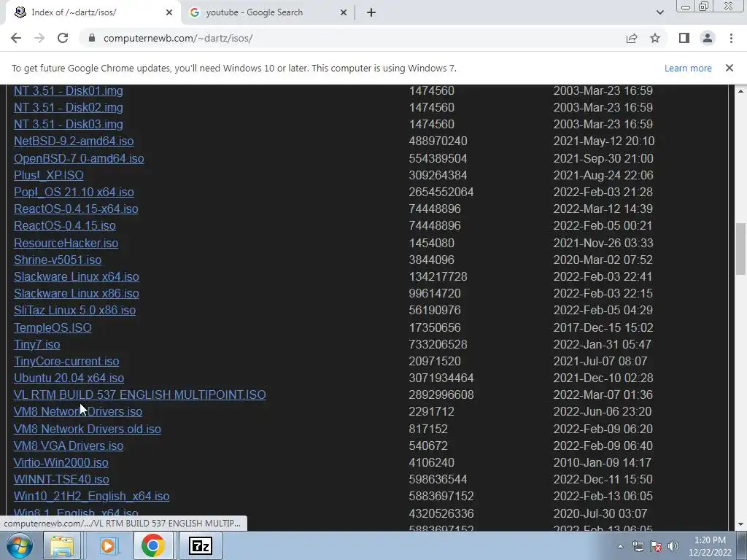Open 7-Zip from the taskbar
The width and height of the screenshot is (747, 560).
(x=200, y=545)
